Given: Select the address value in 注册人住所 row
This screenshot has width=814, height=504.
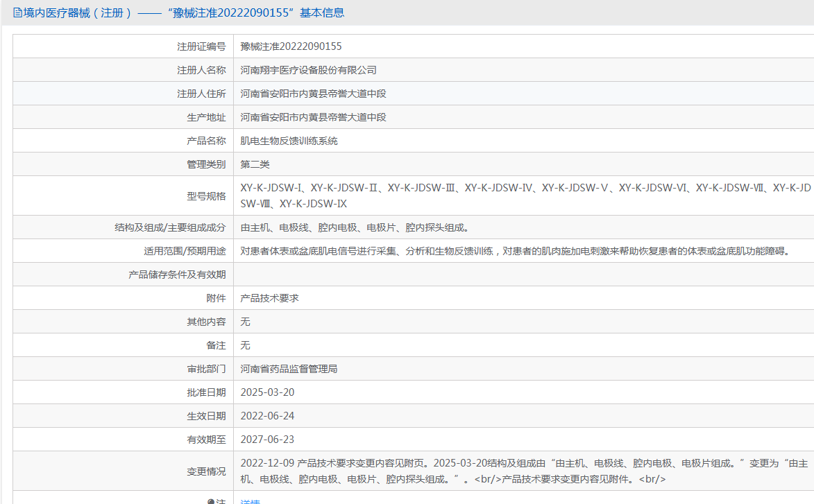Looking at the screenshot, I should (x=313, y=94).
